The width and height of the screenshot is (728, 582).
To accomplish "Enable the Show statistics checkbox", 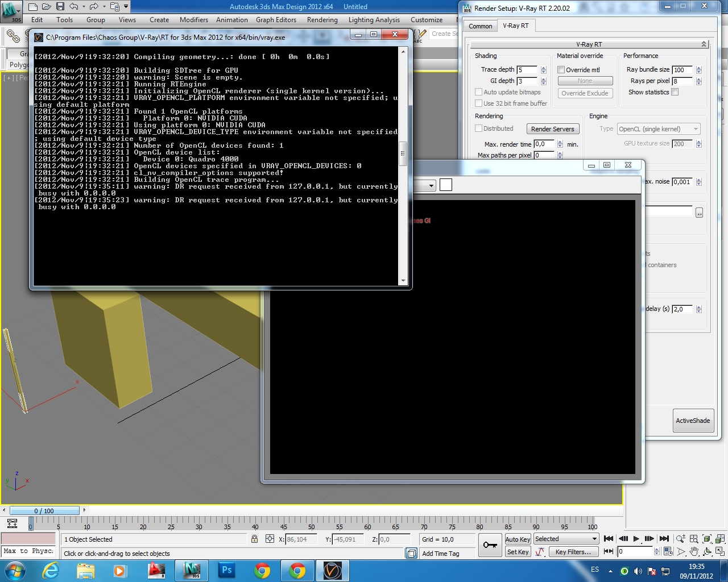I will [x=675, y=92].
